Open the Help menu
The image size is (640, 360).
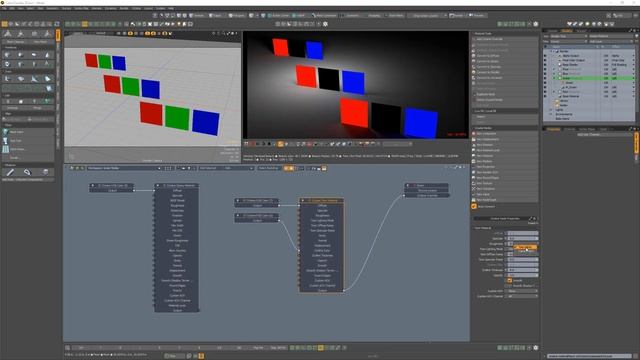pyautogui.click(x=171, y=8)
